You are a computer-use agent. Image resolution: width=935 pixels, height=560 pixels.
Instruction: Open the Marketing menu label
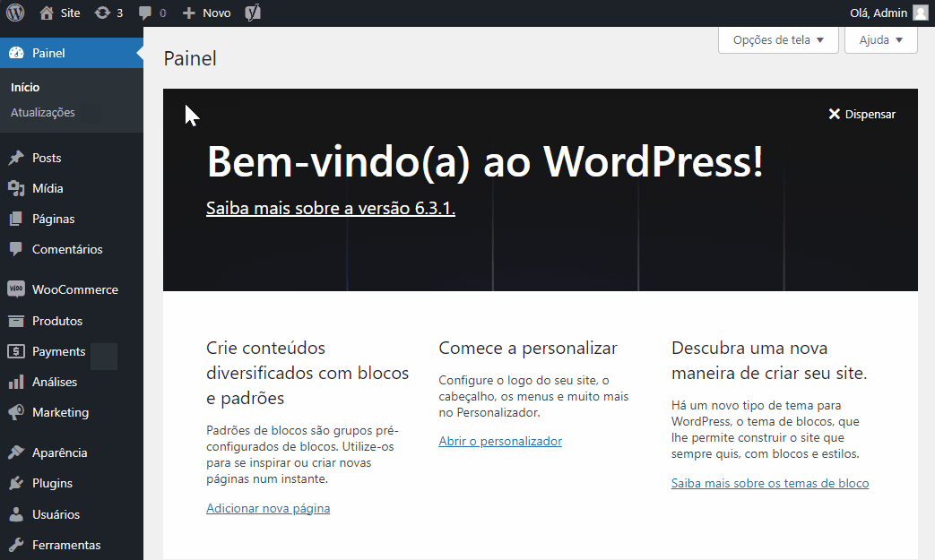60,412
